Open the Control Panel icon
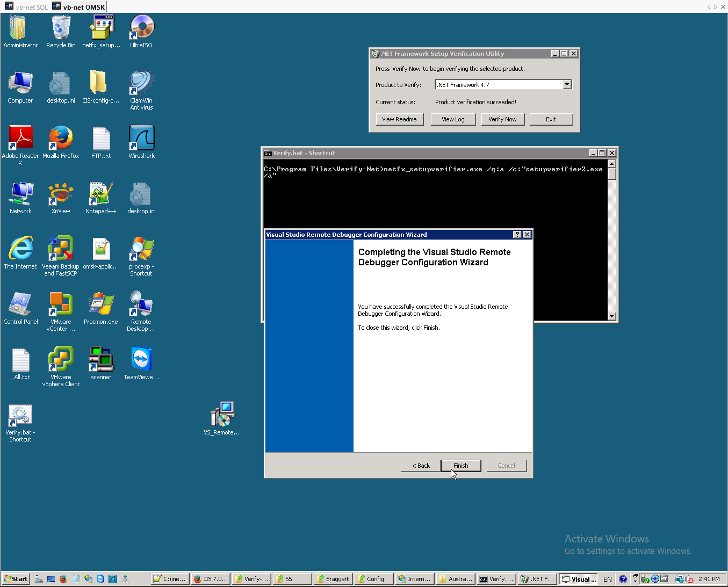This screenshot has height=587, width=728. [20, 308]
